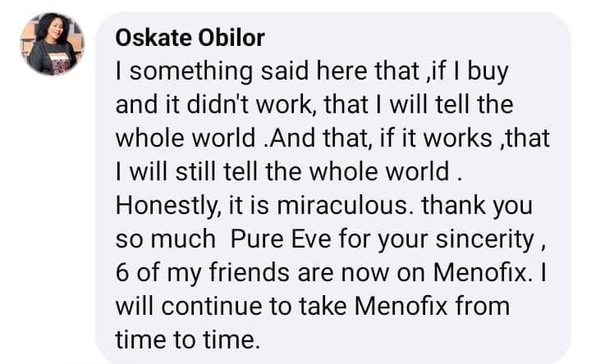Click the words "if I buy"
591x364 pixels.
pos(469,72)
